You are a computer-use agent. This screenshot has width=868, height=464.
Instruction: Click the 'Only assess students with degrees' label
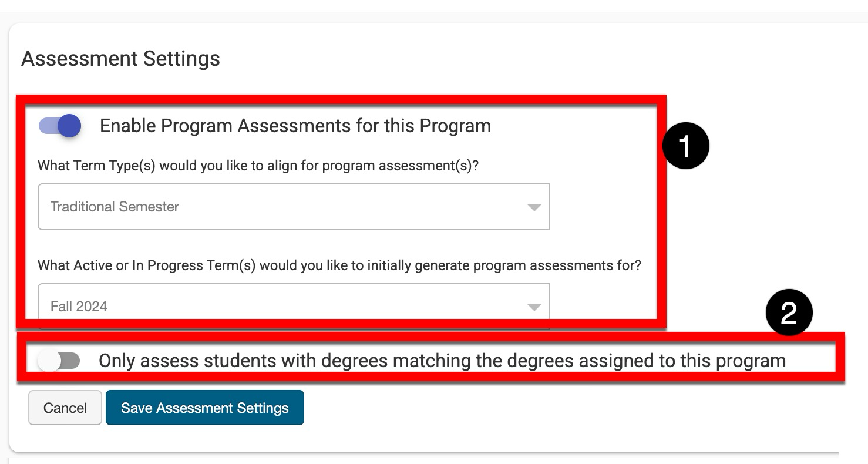click(442, 361)
